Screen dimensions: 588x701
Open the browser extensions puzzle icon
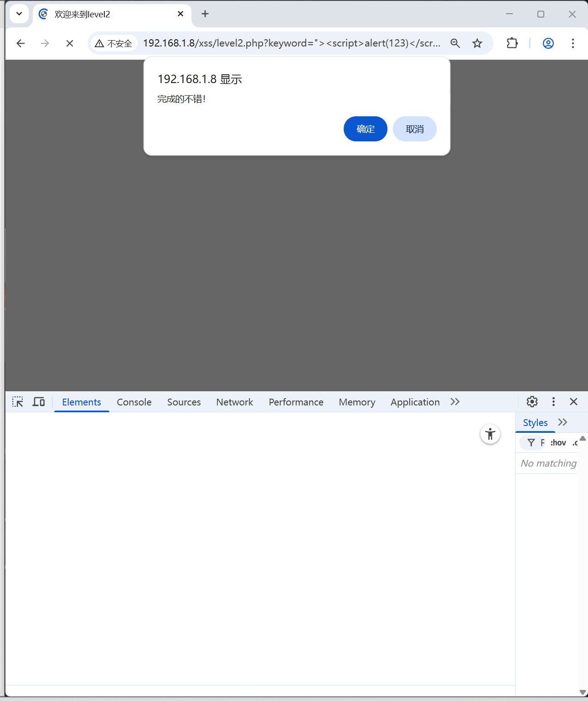coord(512,43)
